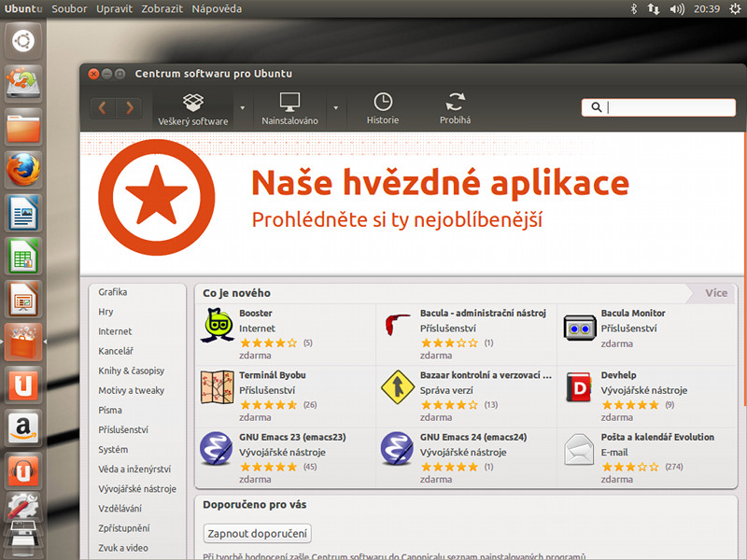Launch Firefox from the dock
Image resolution: width=747 pixels, height=560 pixels.
pos(23,170)
